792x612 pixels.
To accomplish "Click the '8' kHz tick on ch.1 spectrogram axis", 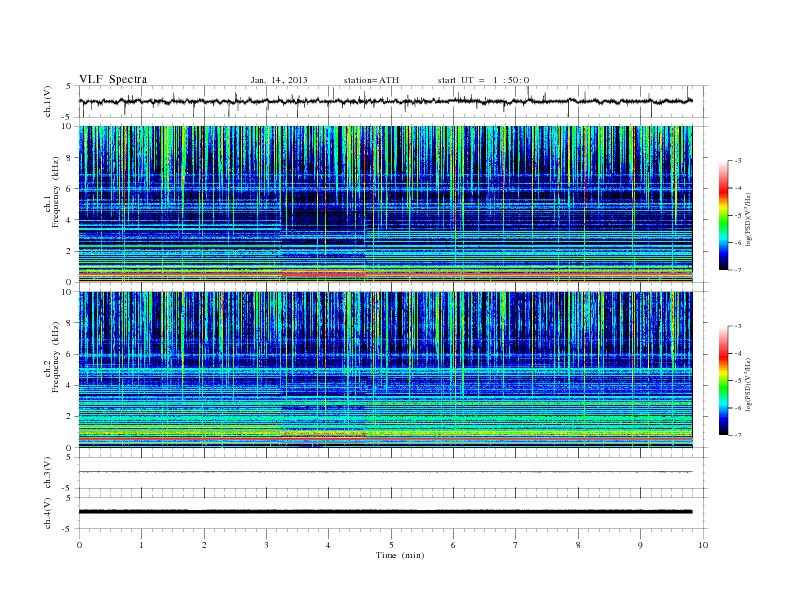I will click(69, 158).
